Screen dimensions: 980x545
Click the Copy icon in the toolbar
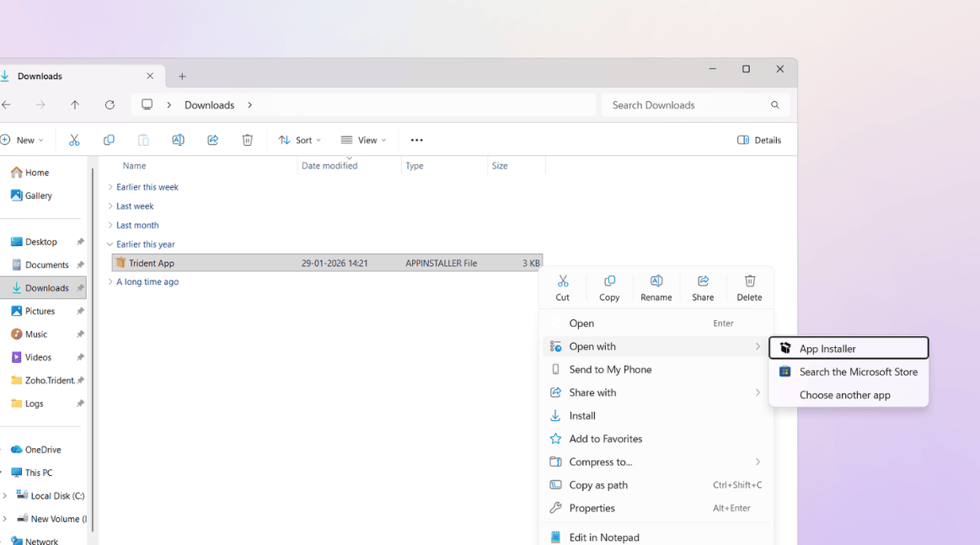pyautogui.click(x=109, y=140)
